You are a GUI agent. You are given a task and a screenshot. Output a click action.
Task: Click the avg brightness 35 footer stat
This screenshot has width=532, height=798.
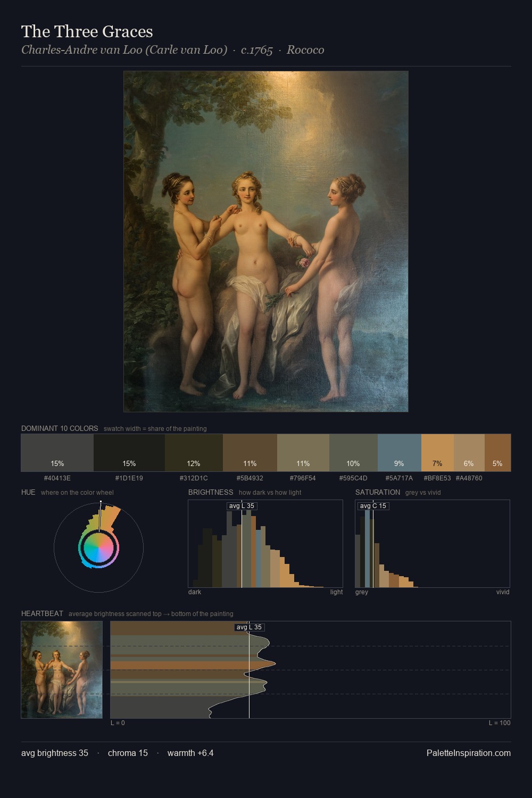point(55,753)
